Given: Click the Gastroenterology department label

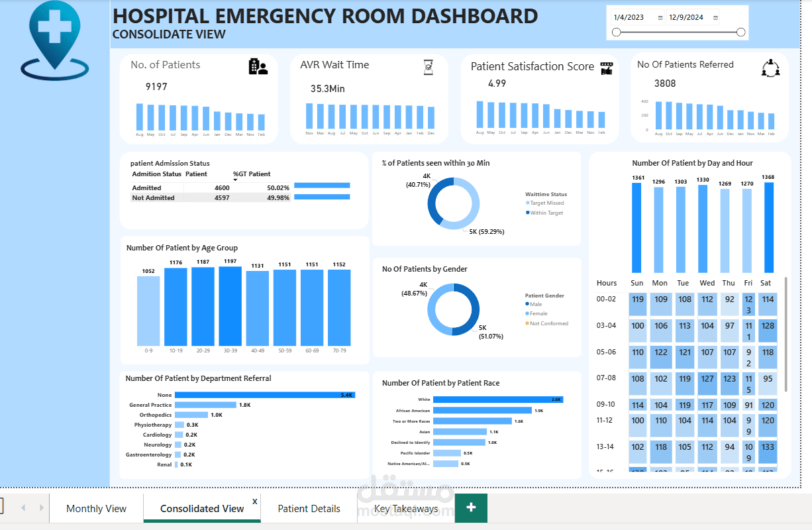Looking at the screenshot, I should pyautogui.click(x=149, y=454).
